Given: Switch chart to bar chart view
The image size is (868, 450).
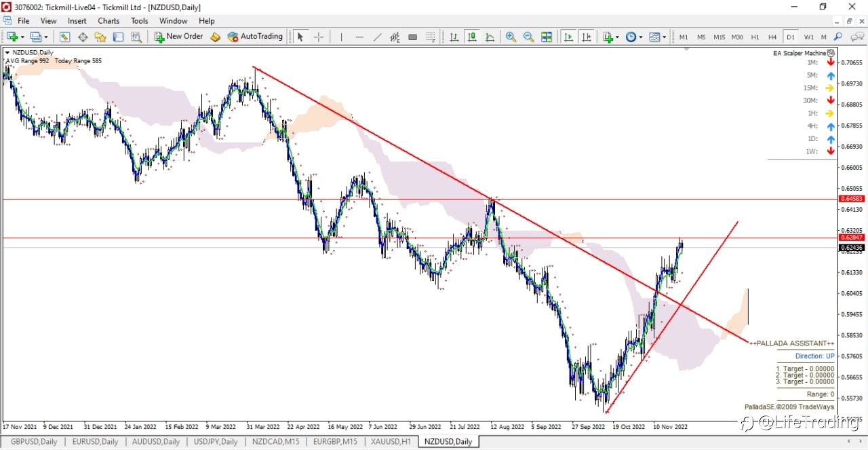Looking at the screenshot, I should coord(454,37).
